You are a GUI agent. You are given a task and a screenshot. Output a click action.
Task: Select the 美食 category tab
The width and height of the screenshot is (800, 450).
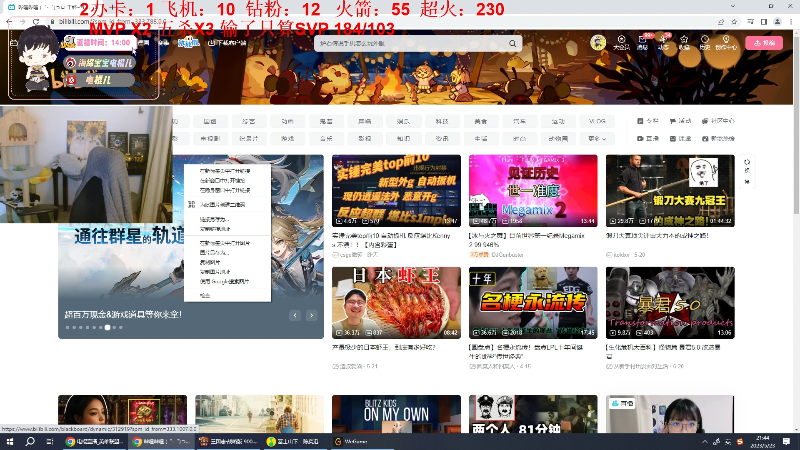click(x=481, y=121)
